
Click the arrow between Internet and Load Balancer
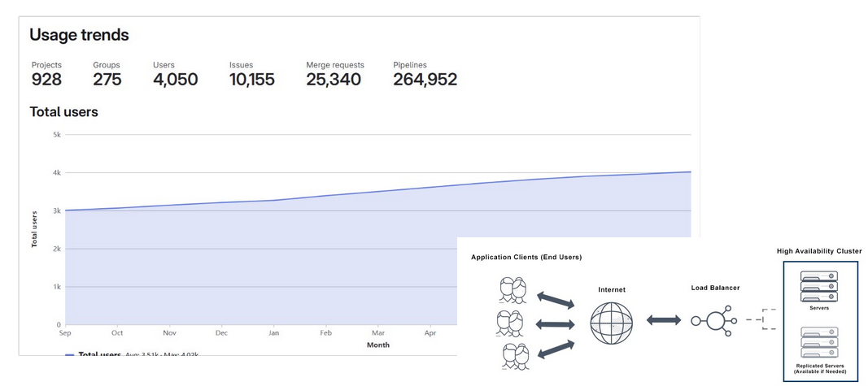(x=663, y=320)
